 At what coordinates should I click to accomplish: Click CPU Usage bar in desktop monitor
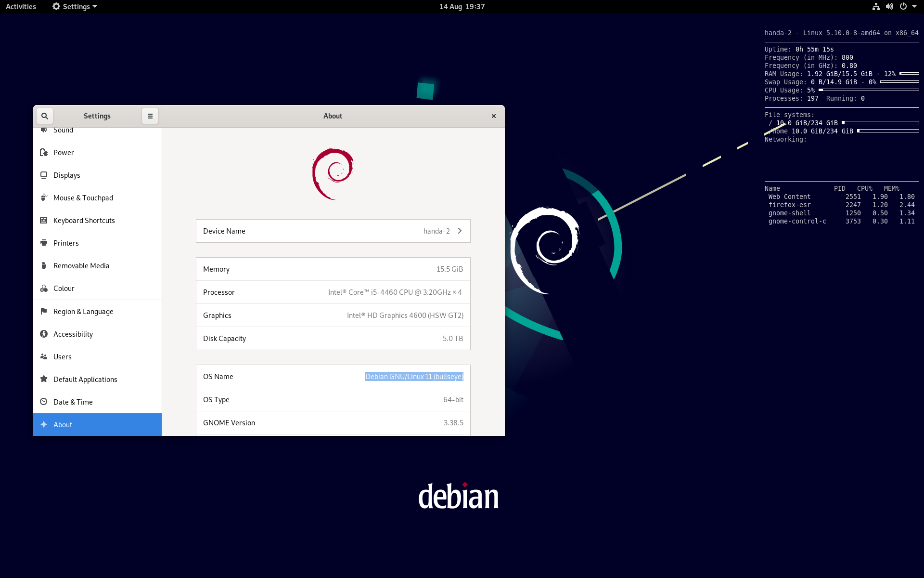(869, 90)
